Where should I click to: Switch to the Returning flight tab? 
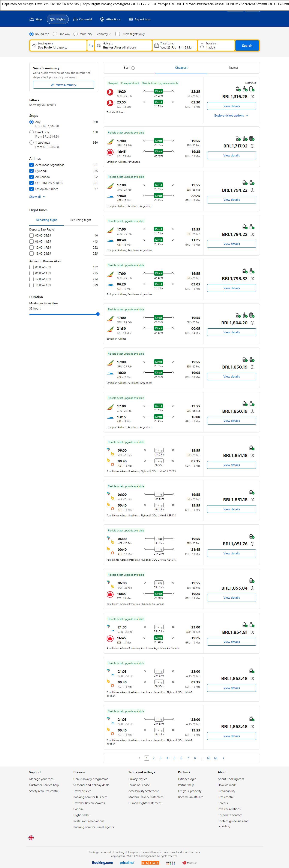coord(80,220)
